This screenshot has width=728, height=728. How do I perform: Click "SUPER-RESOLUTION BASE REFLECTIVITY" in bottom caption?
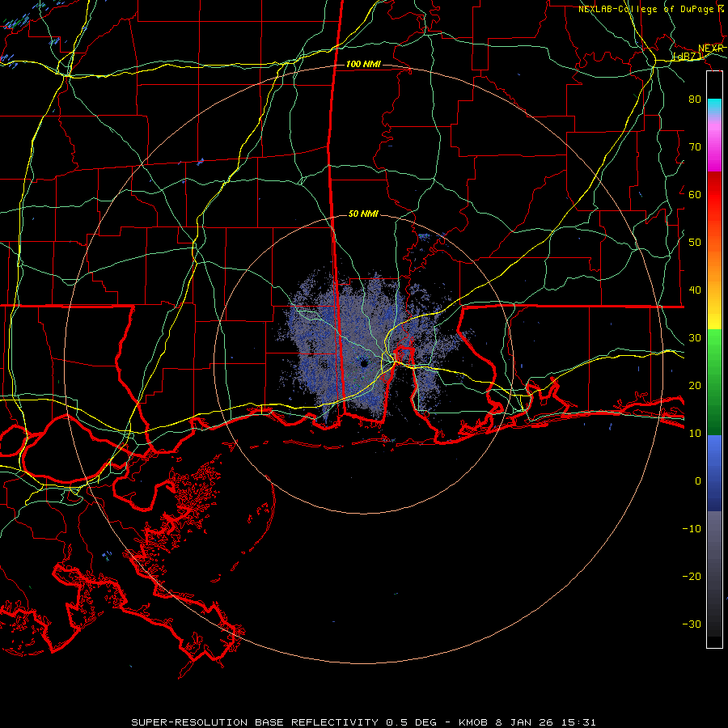click(x=255, y=722)
